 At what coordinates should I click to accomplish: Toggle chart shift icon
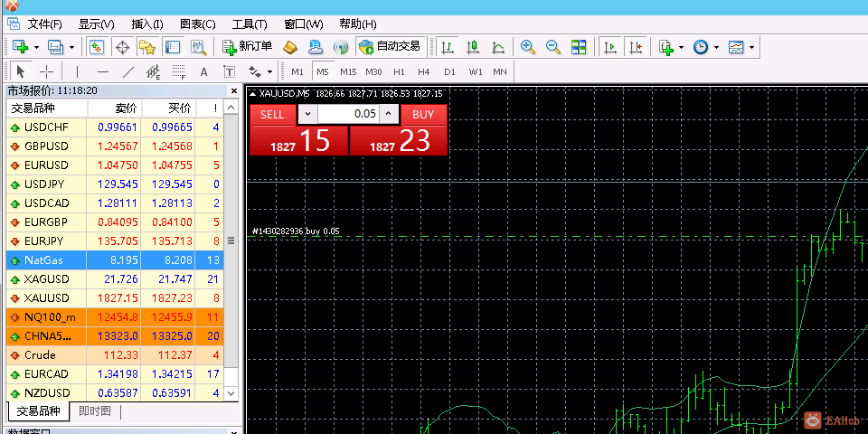click(x=636, y=46)
